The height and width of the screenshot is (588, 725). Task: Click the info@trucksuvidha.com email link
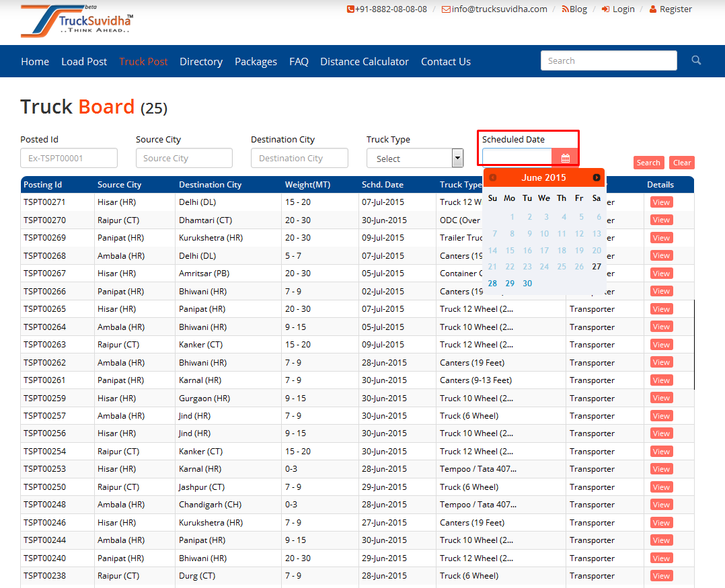point(494,9)
